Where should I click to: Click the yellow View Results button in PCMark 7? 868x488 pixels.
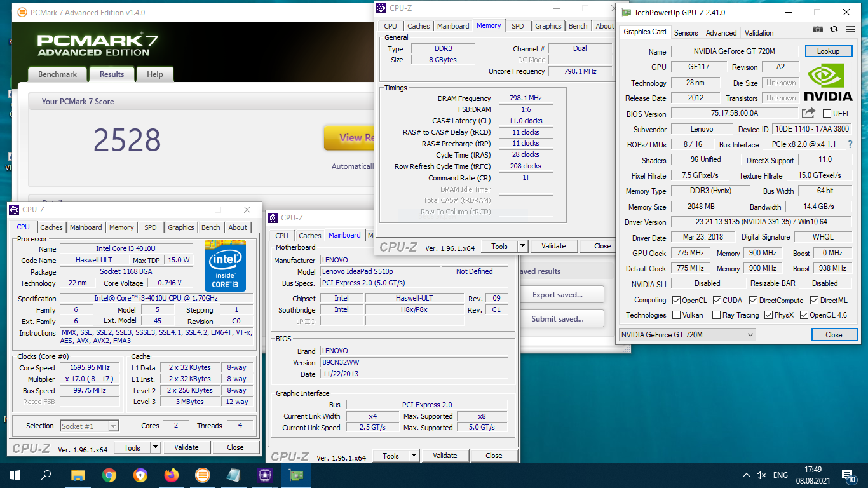(349, 137)
